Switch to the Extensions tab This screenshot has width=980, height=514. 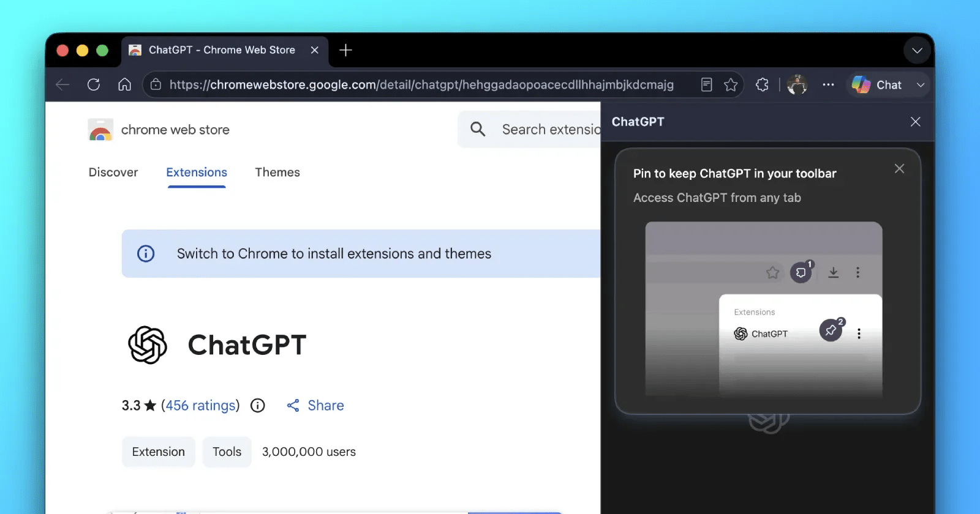pyautogui.click(x=197, y=173)
